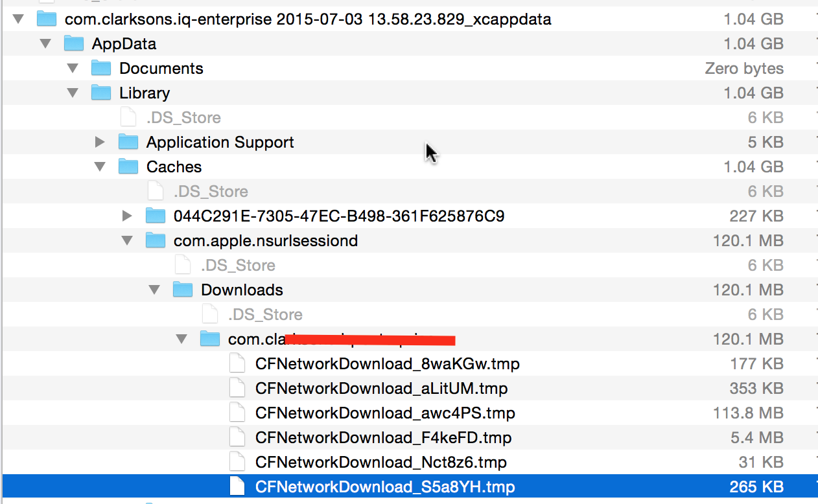Screen dimensions: 818x504
Task: Select file CFNetworkDownload_Nct8z6.tmp
Action: pyautogui.click(x=381, y=463)
